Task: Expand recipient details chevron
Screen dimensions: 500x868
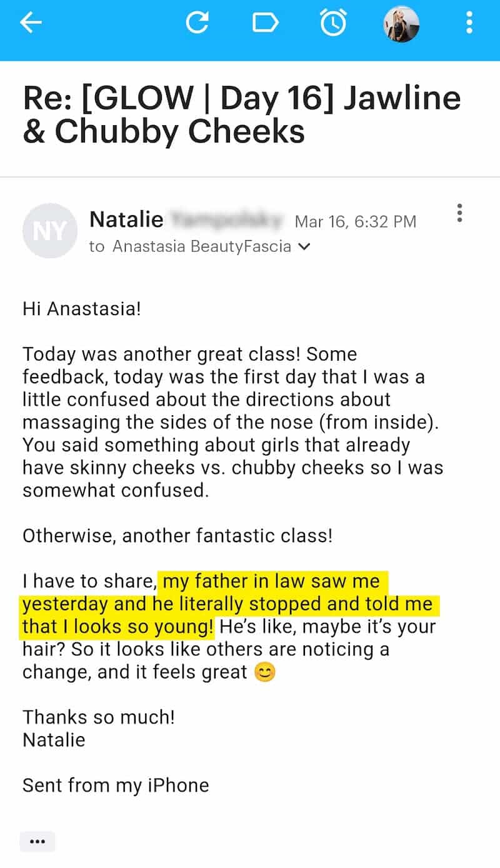Action: pyautogui.click(x=304, y=247)
